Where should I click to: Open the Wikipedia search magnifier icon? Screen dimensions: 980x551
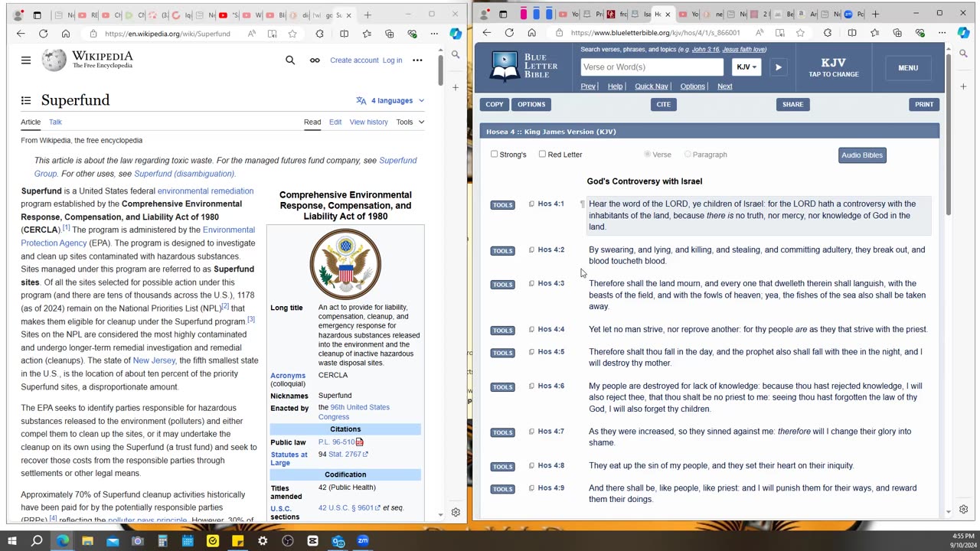(290, 60)
